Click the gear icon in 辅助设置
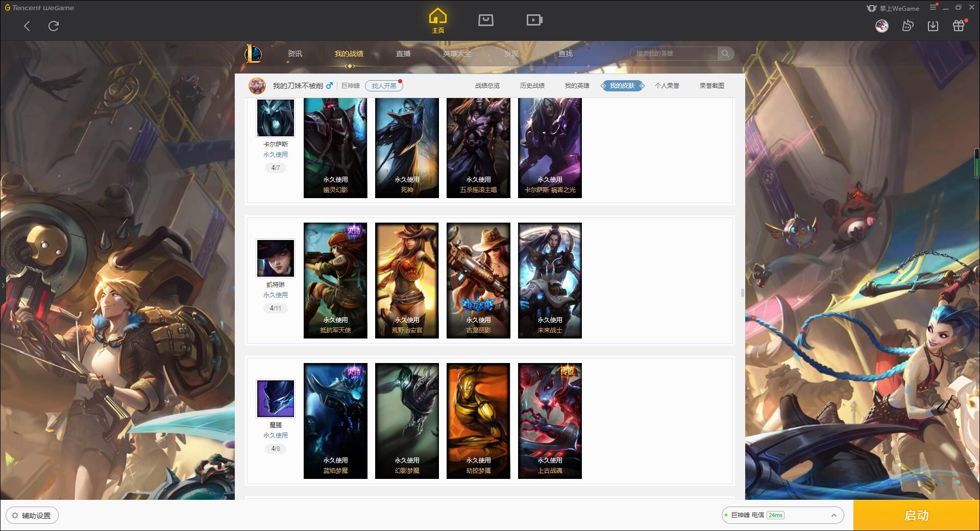 click(x=15, y=516)
